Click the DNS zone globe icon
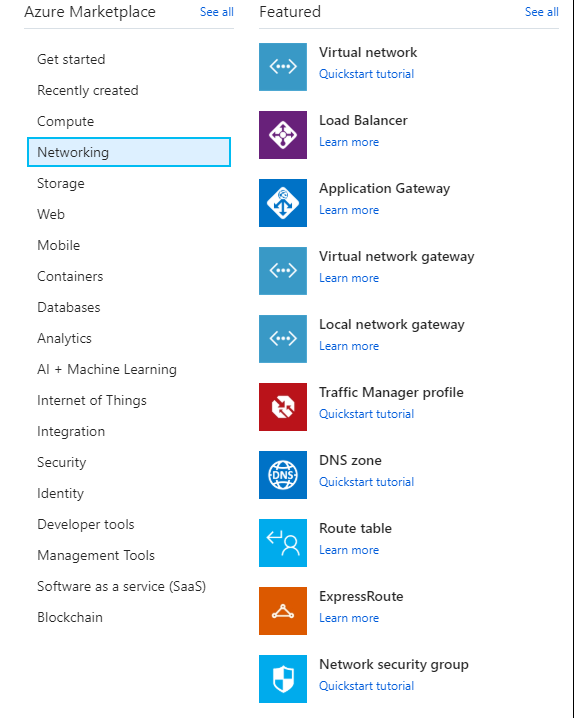 (283, 475)
